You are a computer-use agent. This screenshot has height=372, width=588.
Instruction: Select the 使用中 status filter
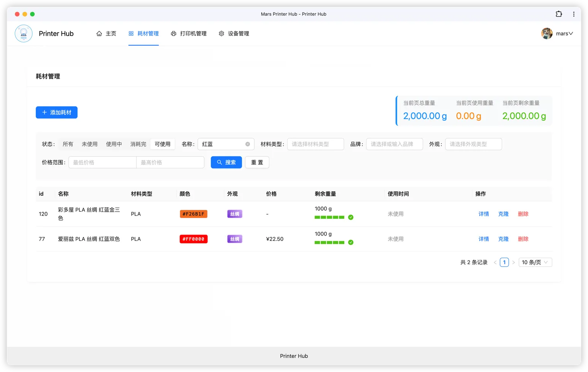(x=114, y=144)
